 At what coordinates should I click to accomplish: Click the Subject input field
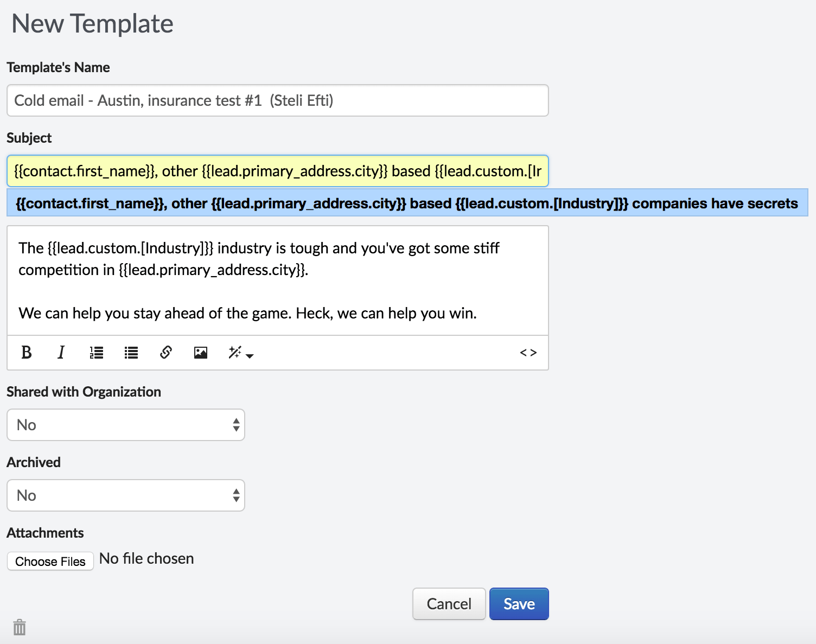click(x=278, y=171)
